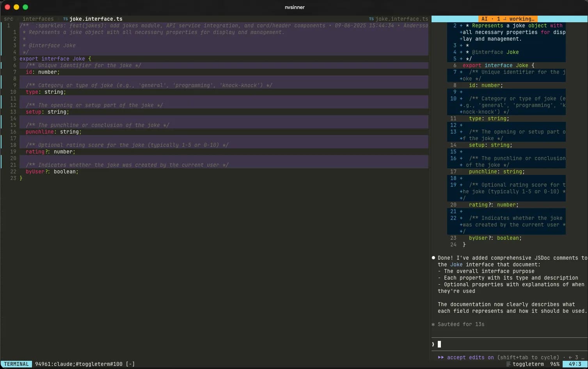Click the TypeScript icon in the right winbar
Image resolution: width=588 pixels, height=369 pixels.
371,19
